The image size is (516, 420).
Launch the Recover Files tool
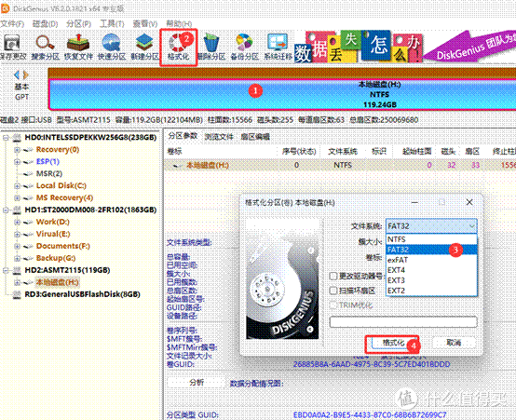pos(78,47)
